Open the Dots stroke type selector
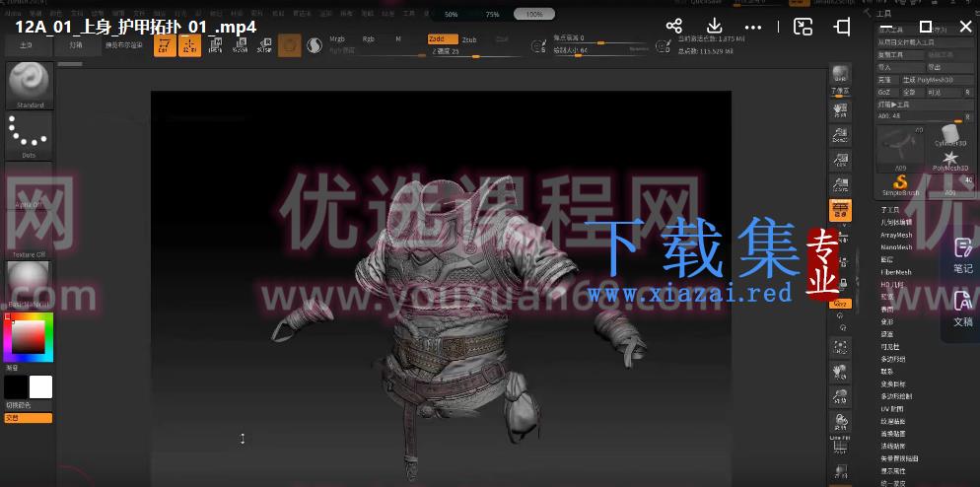The width and height of the screenshot is (980, 487). point(30,135)
